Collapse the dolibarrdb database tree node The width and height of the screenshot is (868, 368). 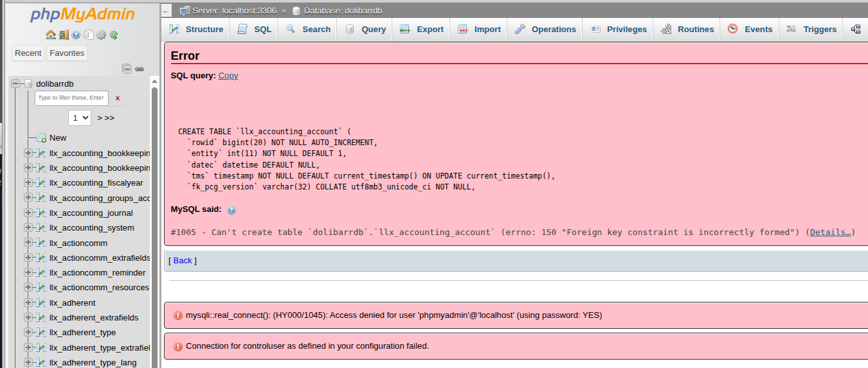pos(15,84)
